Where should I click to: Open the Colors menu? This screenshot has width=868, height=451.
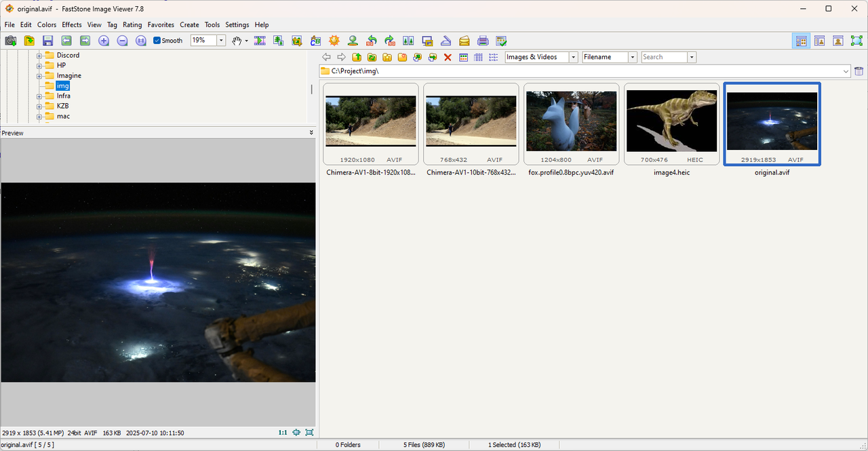[47, 25]
